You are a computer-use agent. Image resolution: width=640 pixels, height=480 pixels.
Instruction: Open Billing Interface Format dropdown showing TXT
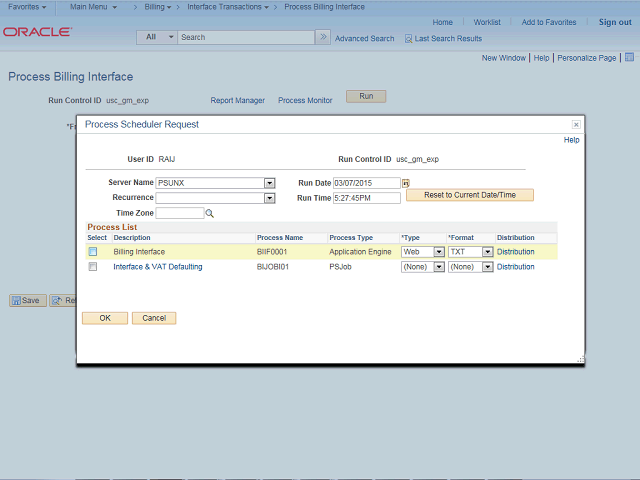487,252
